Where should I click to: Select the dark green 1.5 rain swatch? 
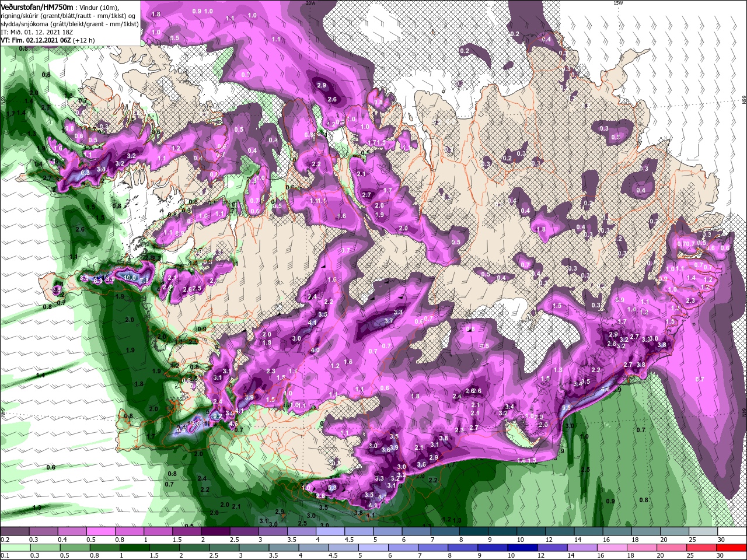pyautogui.click(x=165, y=547)
